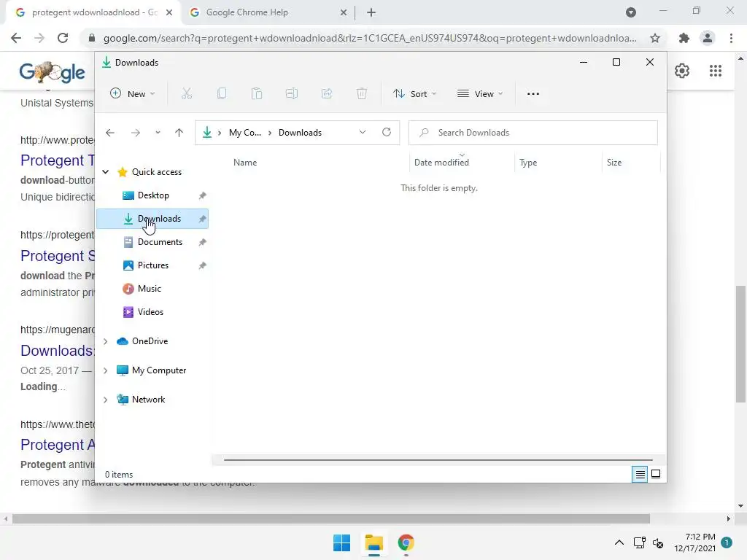This screenshot has width=747, height=560.
Task: Click Chrome's back arrow button
Action: (x=16, y=38)
